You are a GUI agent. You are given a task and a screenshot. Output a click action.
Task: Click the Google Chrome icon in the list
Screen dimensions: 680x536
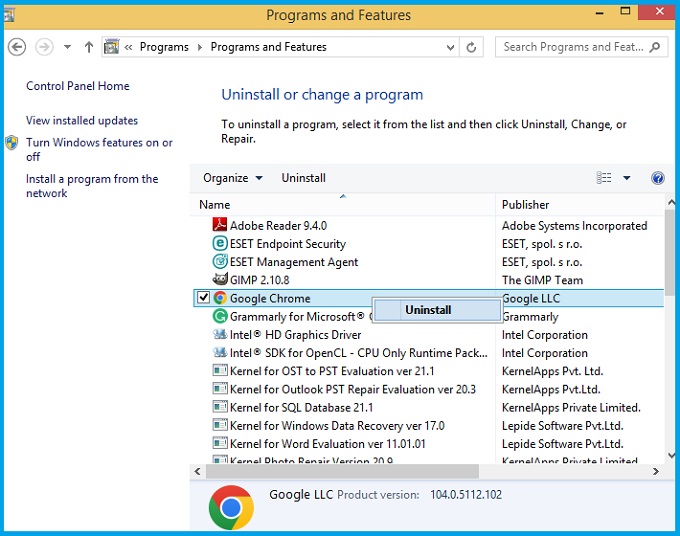coord(220,297)
